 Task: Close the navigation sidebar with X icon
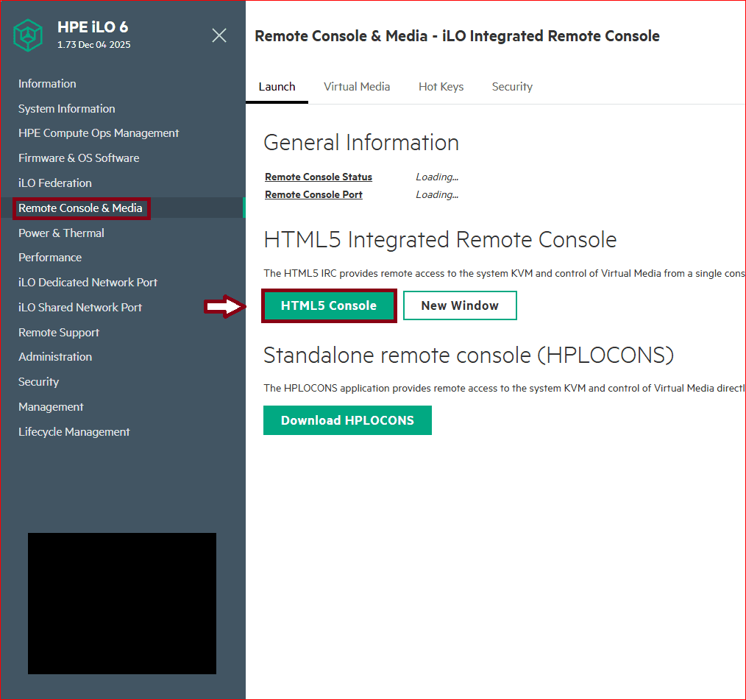pos(219,35)
